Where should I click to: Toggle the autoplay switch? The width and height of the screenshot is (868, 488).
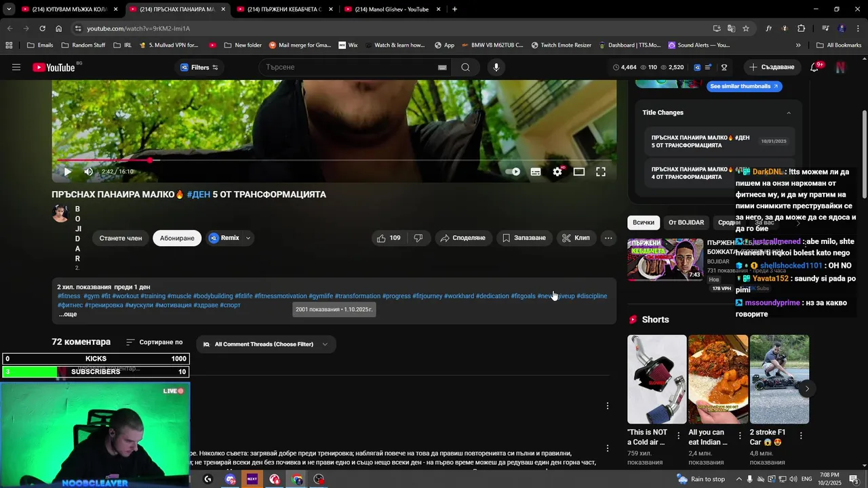[x=513, y=171]
